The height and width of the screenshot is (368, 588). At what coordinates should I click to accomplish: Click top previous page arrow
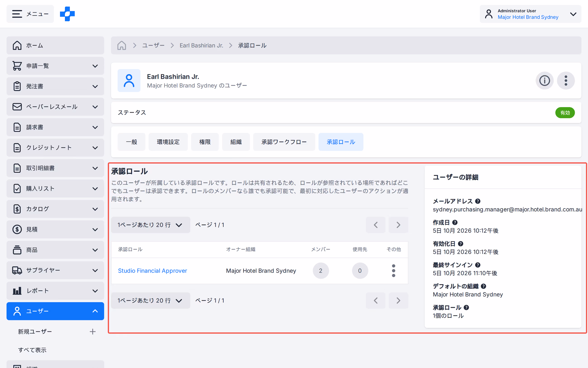tap(376, 225)
